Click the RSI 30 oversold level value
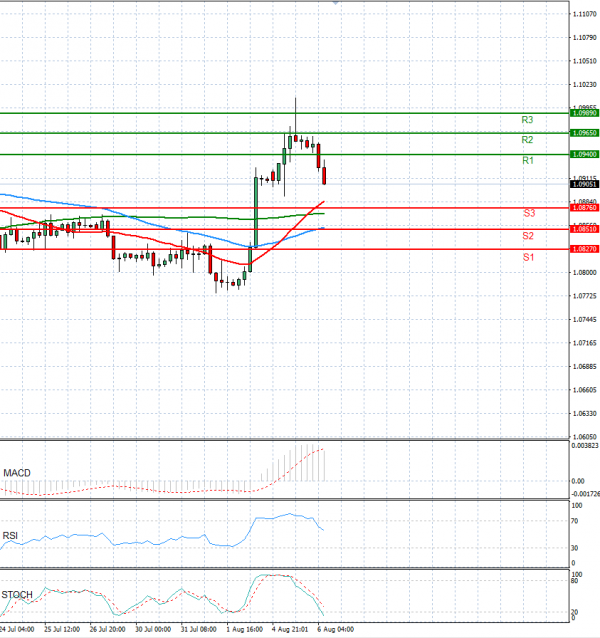This screenshot has width=600, height=638. coord(575,548)
